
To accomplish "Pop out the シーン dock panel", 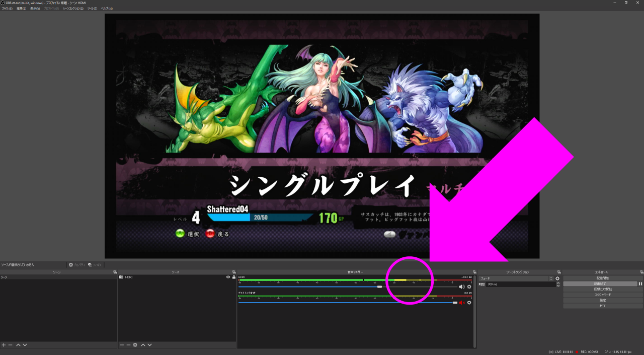I will [115, 272].
